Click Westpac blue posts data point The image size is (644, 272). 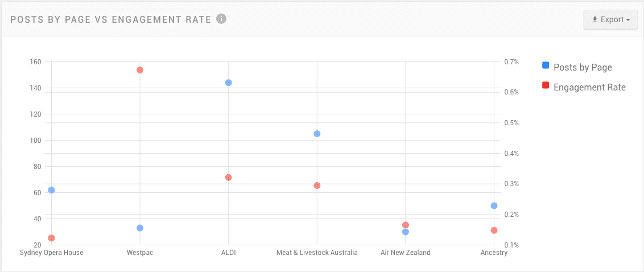pyautogui.click(x=140, y=228)
